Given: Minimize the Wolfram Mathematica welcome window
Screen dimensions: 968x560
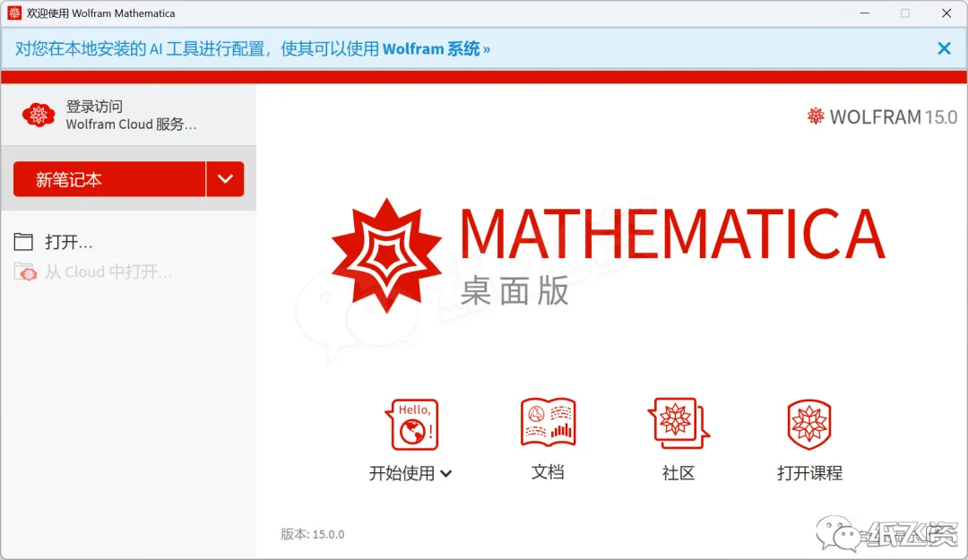Looking at the screenshot, I should pos(864,13).
